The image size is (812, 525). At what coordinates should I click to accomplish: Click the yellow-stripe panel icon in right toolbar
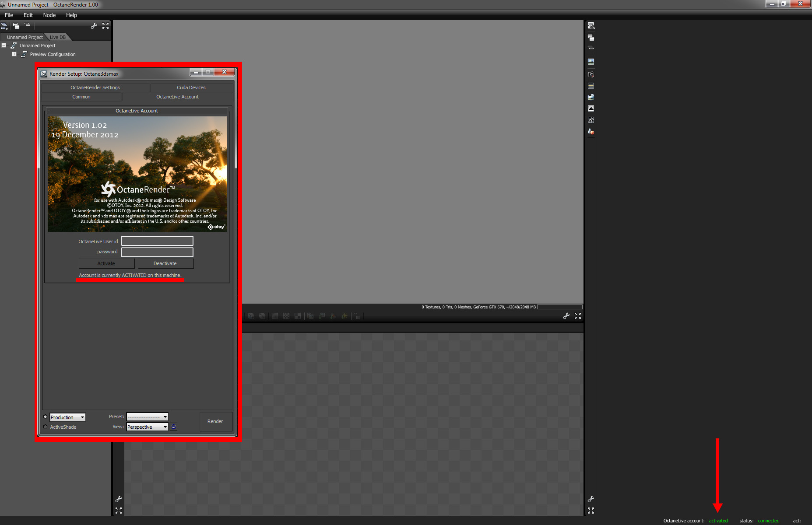(591, 86)
